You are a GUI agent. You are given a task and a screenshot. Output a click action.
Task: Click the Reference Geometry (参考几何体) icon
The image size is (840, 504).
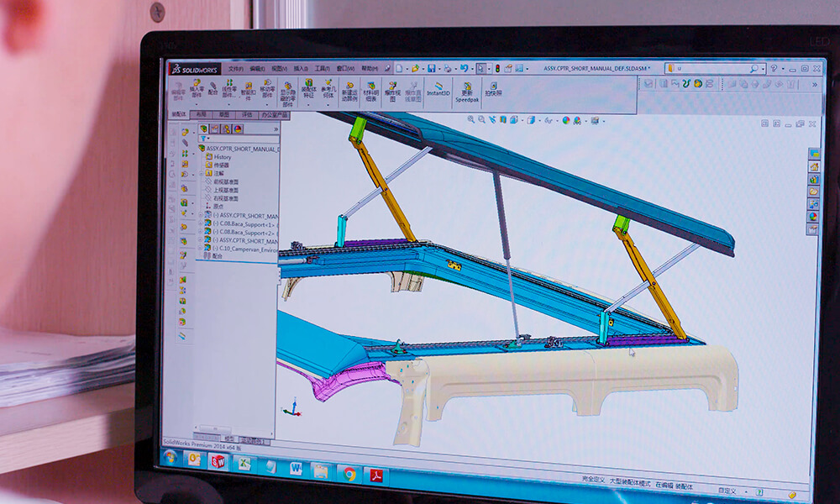tap(328, 83)
